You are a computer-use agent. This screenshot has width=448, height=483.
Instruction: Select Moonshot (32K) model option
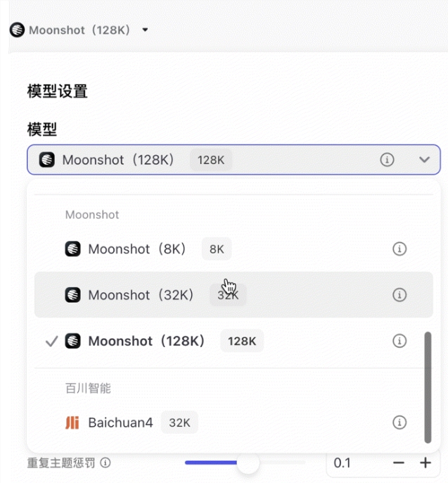[x=141, y=294]
